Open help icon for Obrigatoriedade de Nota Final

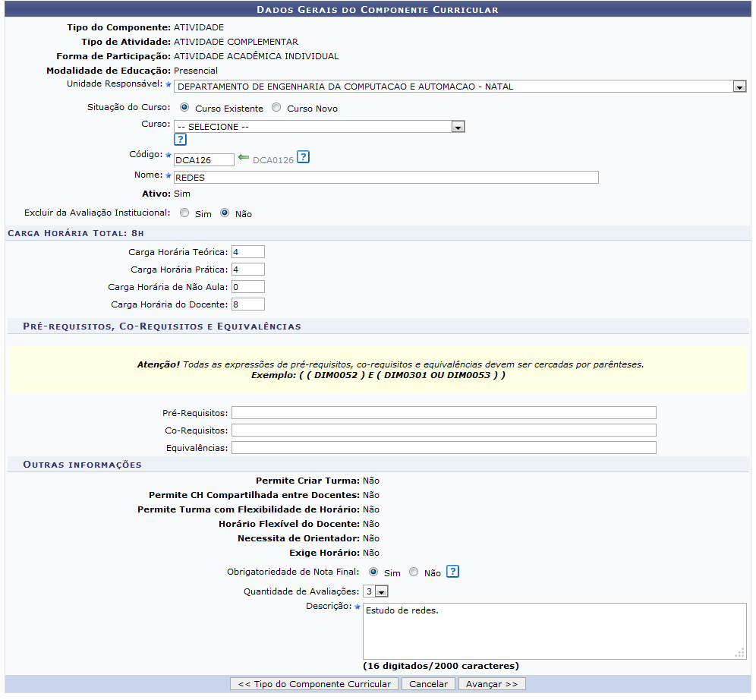tap(452, 572)
